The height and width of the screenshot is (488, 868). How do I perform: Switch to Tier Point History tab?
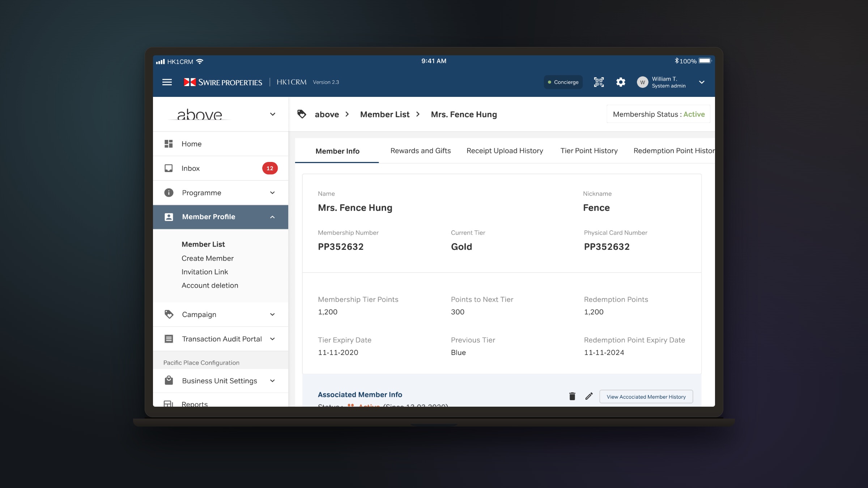pyautogui.click(x=589, y=151)
